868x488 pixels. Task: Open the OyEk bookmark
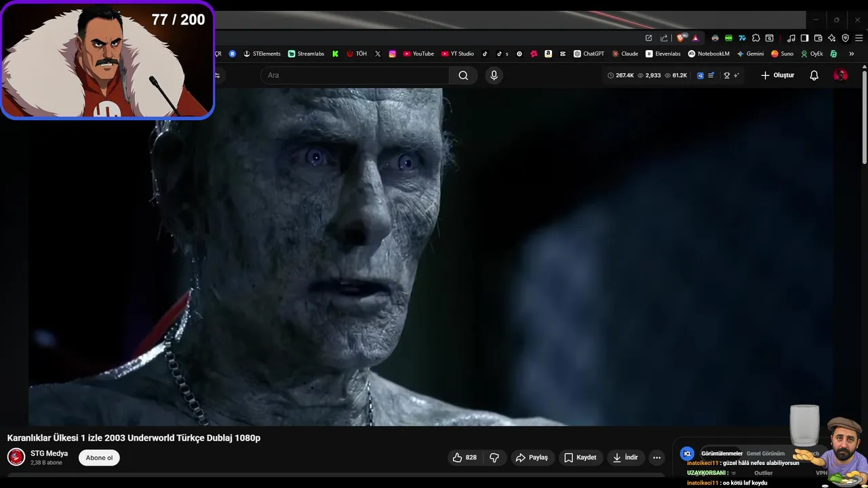coord(812,54)
